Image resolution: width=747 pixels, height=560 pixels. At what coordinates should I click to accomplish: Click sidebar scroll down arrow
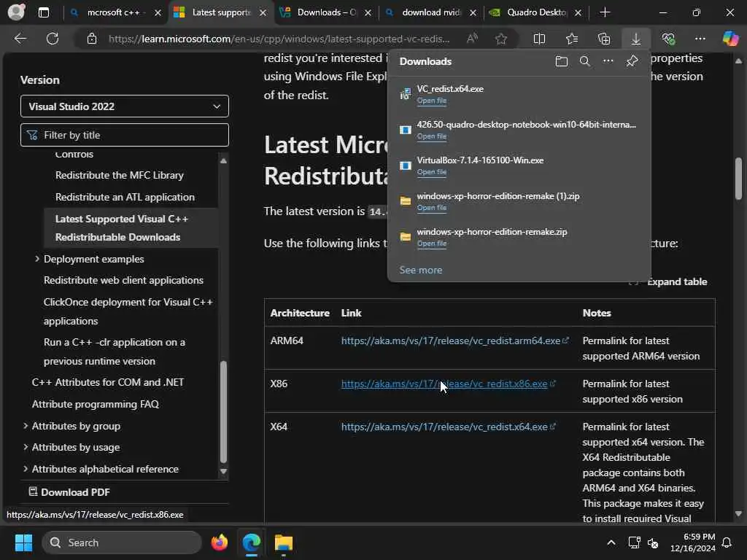click(223, 472)
